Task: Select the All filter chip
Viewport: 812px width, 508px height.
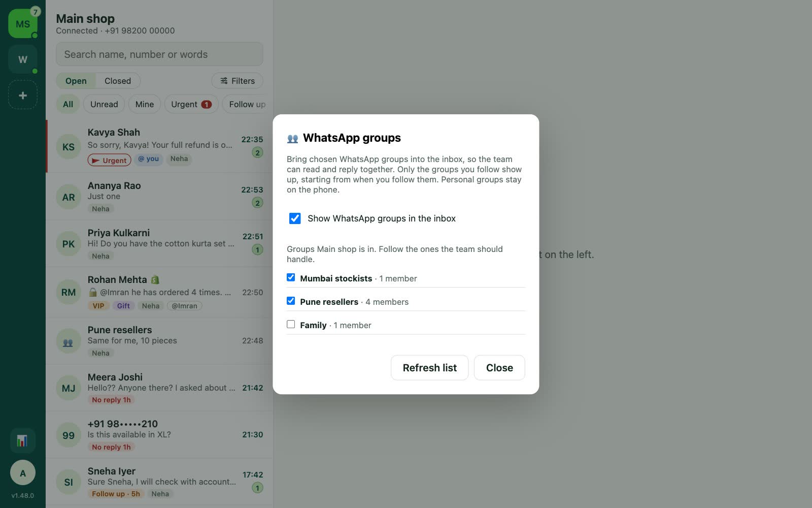Action: 68,104
